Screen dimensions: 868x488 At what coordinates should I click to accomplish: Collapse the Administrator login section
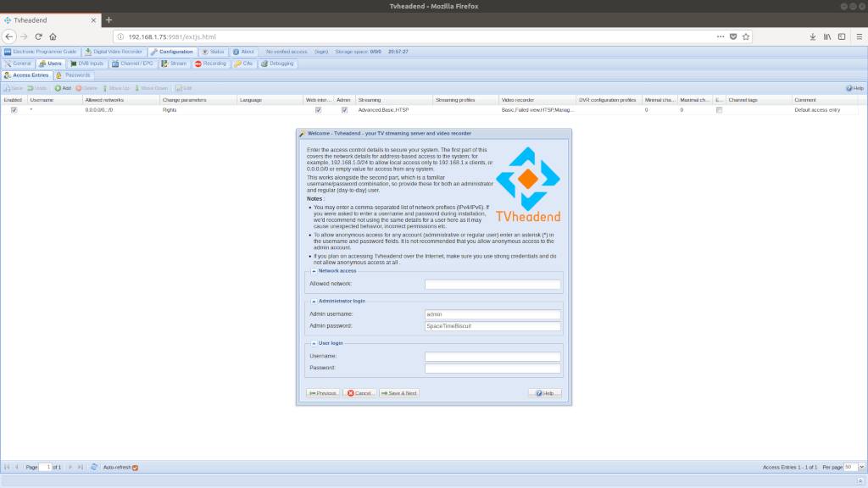click(x=314, y=301)
